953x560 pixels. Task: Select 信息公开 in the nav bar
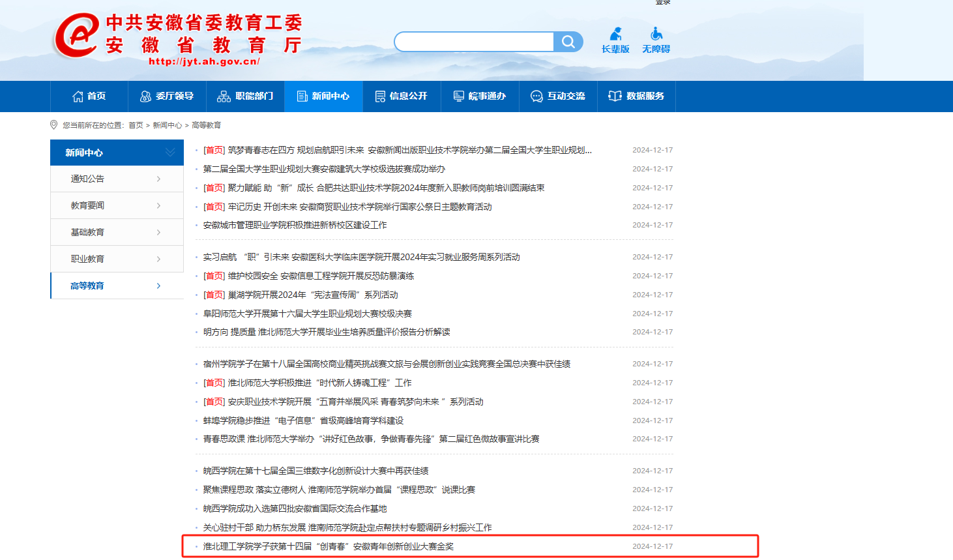pos(402,96)
